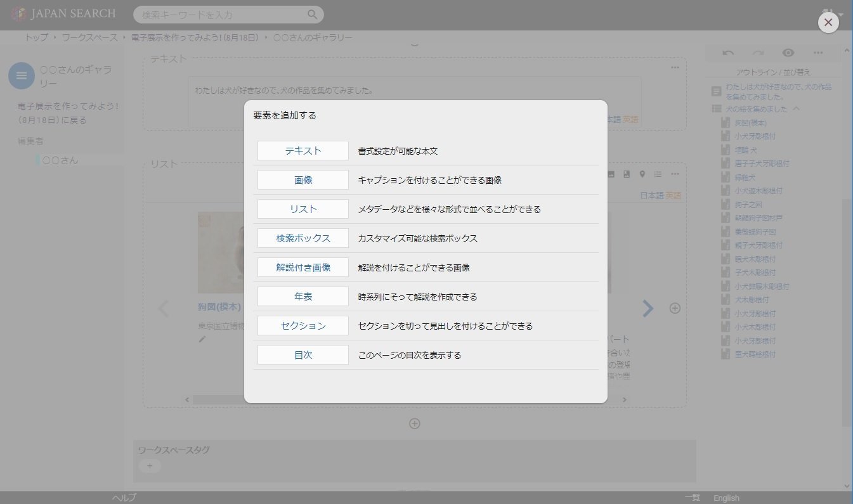Open the round hamburger menu beside gallery title
The height and width of the screenshot is (504, 853).
pos(22,76)
